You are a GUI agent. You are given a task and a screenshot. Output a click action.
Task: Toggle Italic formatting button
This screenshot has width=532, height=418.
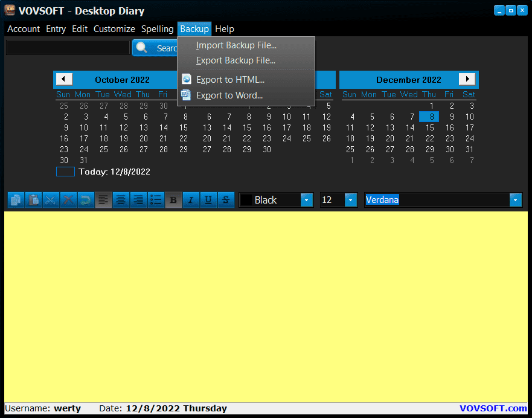(191, 200)
